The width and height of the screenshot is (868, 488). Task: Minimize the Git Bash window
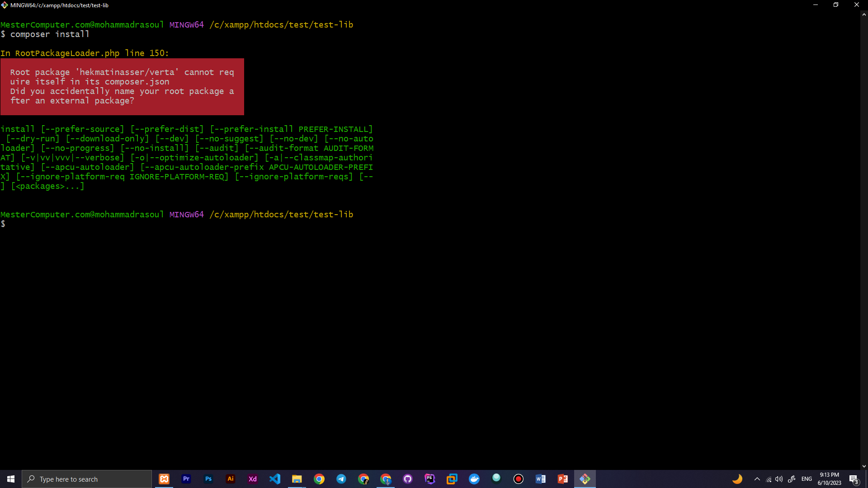pyautogui.click(x=816, y=5)
